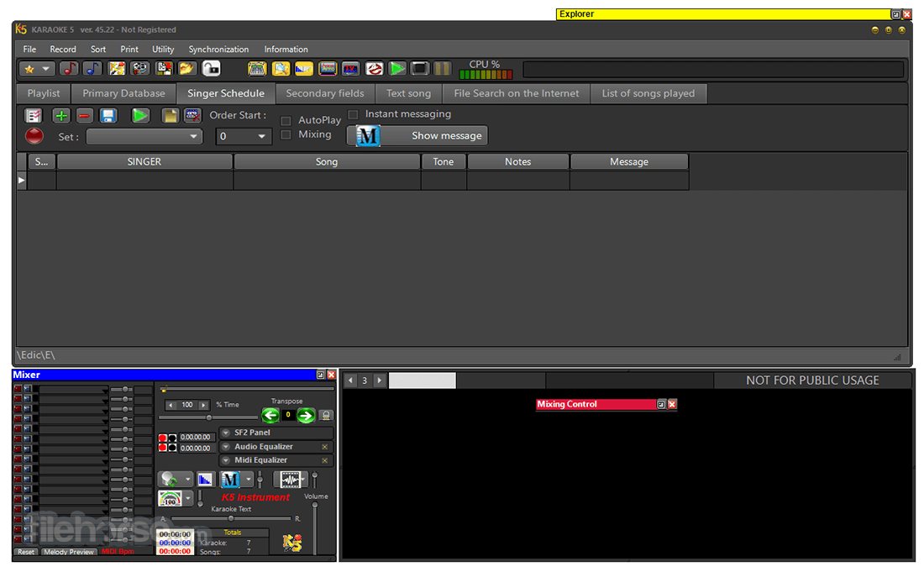
Task: Toggle the X on Midi Equalizer row
Action: coord(325,460)
